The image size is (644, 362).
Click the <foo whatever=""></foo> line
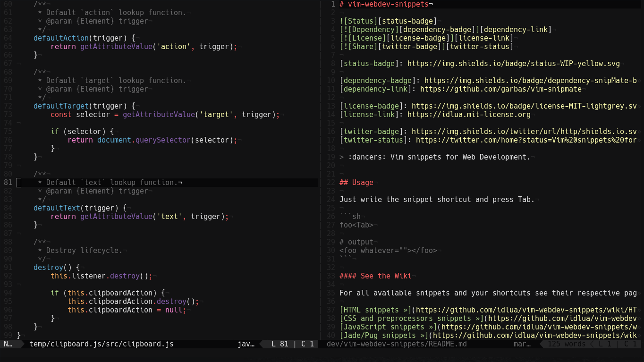pyautogui.click(x=388, y=250)
